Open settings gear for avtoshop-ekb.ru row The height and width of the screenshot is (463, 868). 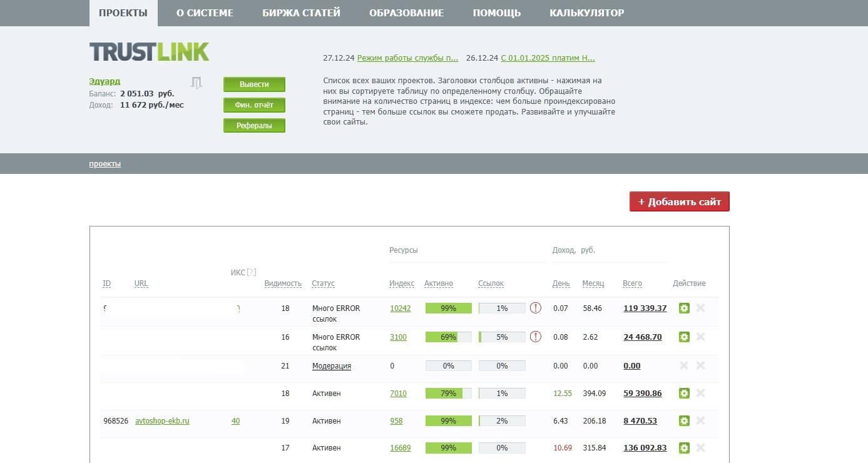(x=684, y=420)
